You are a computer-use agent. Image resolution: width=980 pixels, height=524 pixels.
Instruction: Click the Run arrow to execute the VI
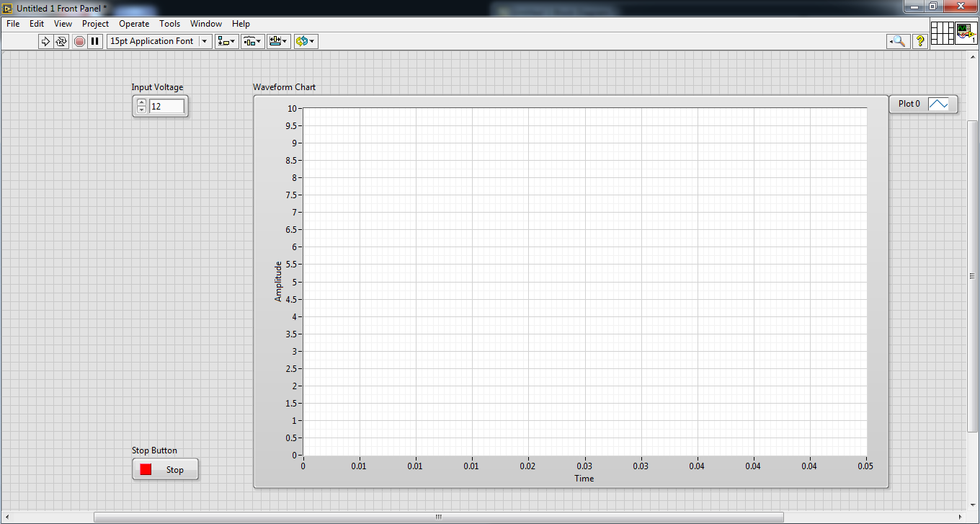pyautogui.click(x=45, y=41)
